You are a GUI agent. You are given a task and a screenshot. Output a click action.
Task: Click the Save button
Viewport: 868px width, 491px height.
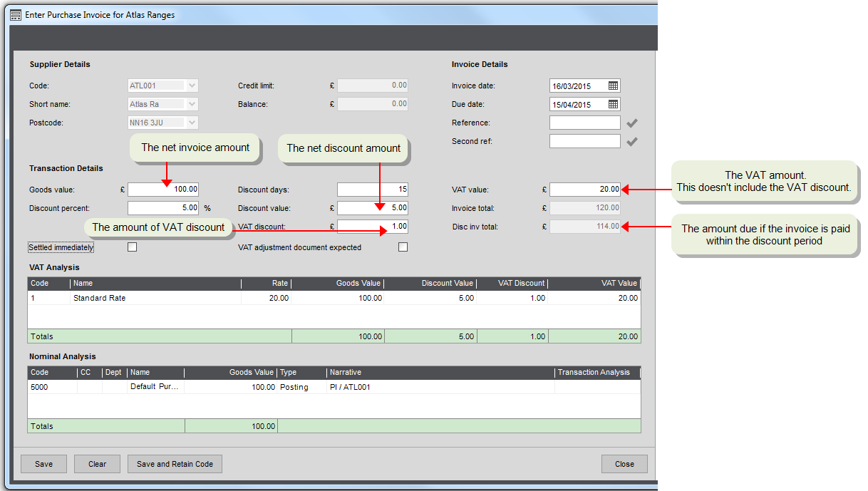(43, 464)
